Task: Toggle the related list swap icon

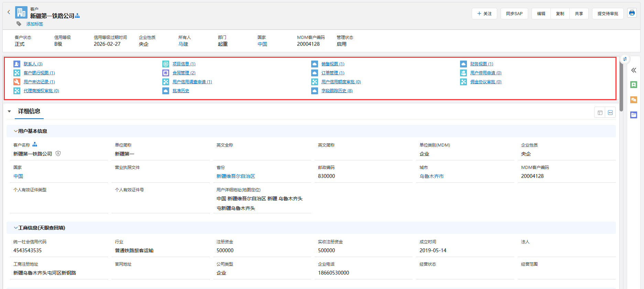Action: click(x=625, y=59)
